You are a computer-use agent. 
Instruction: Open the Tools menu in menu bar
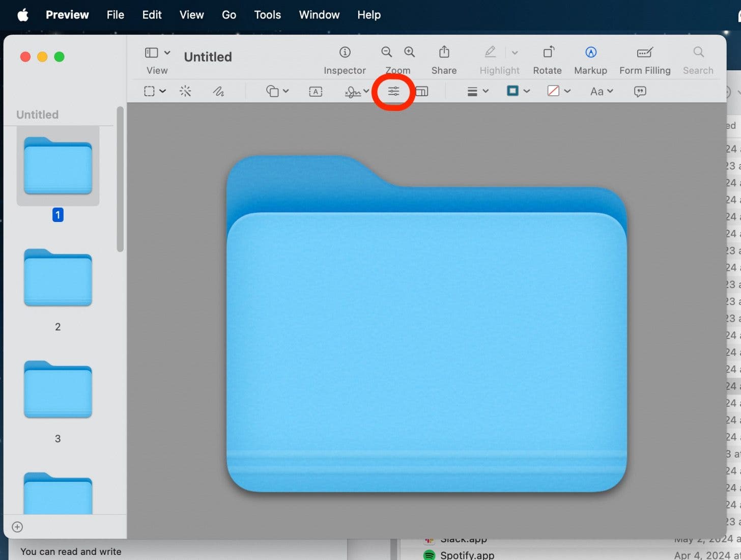point(267,15)
